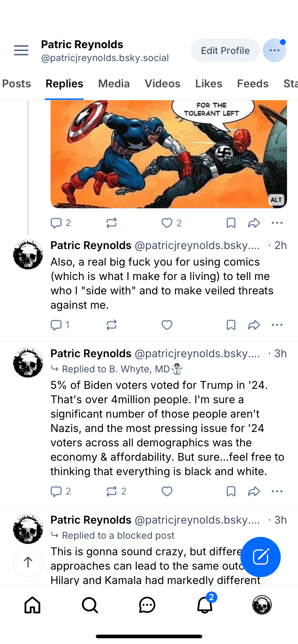
Task: Tap the compose new post button
Action: click(x=260, y=557)
